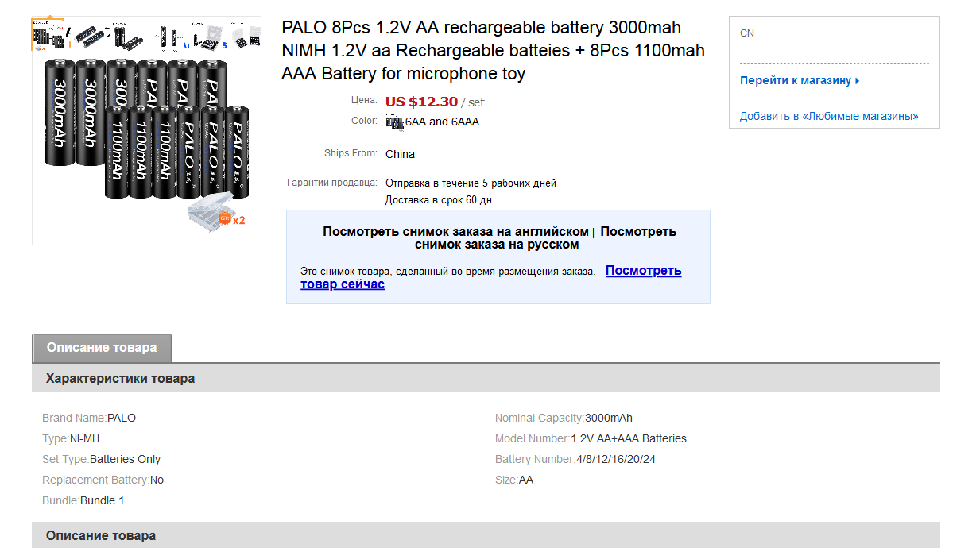Select the first thumbnail showing all batteries

pyautogui.click(x=48, y=34)
